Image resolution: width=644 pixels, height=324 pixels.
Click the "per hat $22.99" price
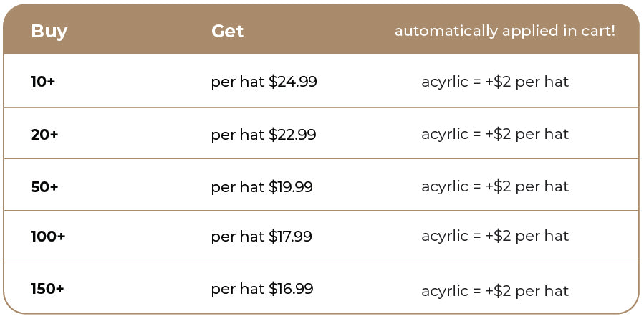[264, 134]
